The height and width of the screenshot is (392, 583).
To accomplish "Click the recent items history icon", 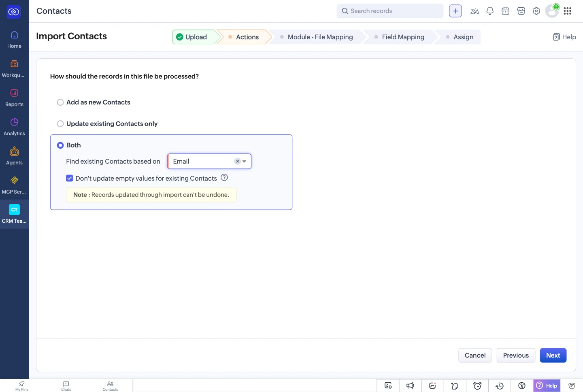I will click(500, 386).
